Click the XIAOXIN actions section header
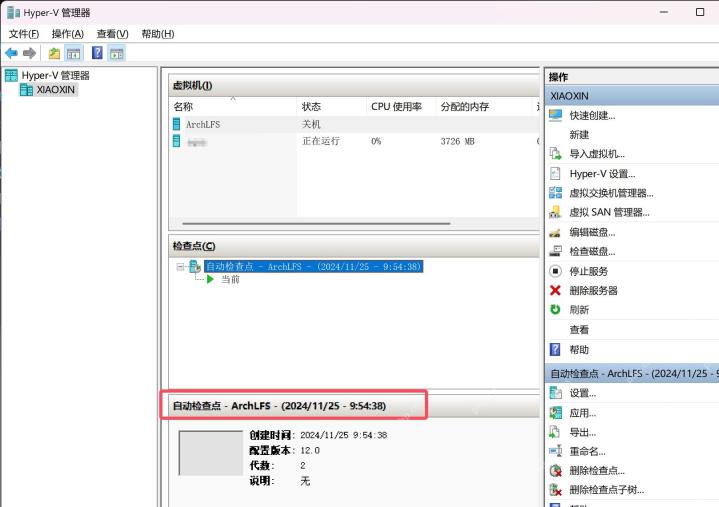This screenshot has height=507, width=719. coord(632,96)
